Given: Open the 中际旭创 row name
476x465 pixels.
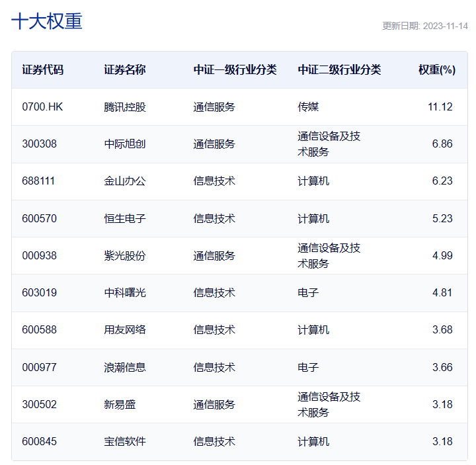Looking at the screenshot, I should pyautogui.click(x=125, y=144).
